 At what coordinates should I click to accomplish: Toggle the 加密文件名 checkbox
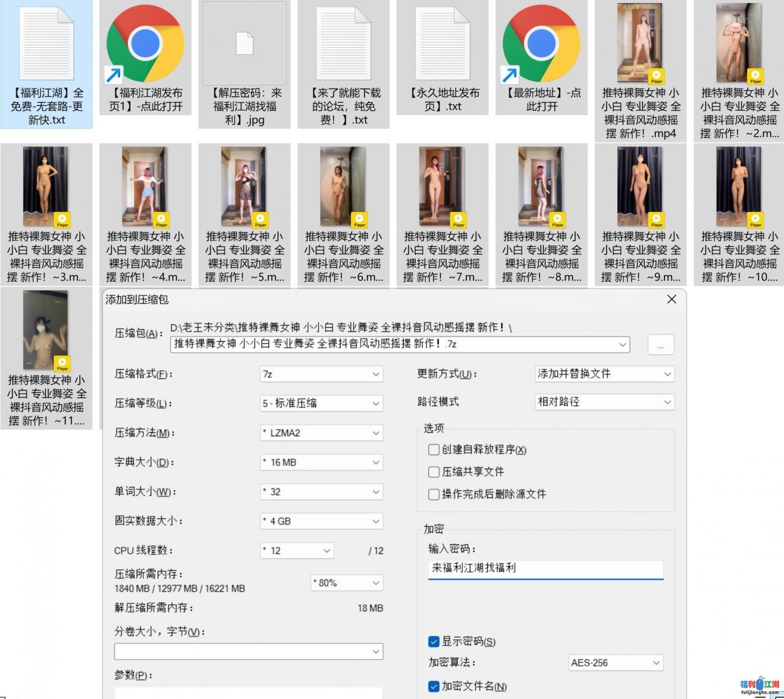(x=434, y=686)
